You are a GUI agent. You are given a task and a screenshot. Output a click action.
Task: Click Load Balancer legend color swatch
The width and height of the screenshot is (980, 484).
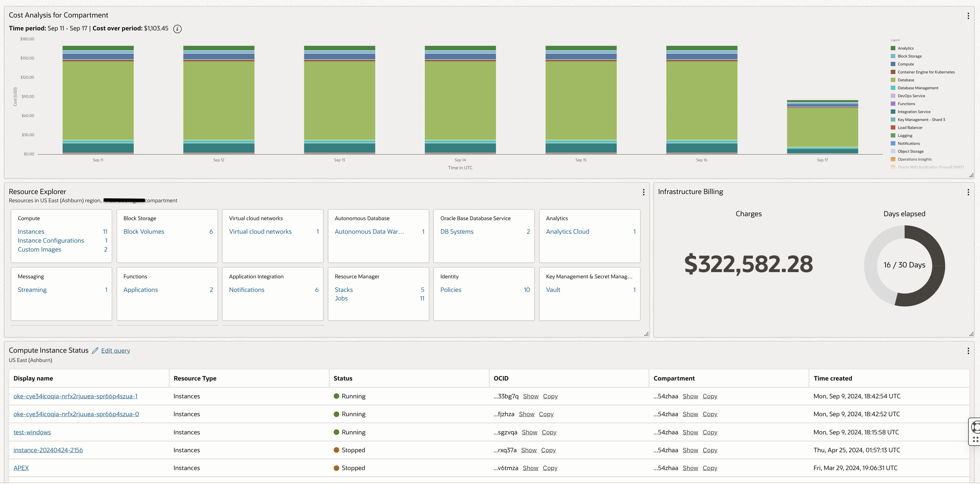pos(893,128)
